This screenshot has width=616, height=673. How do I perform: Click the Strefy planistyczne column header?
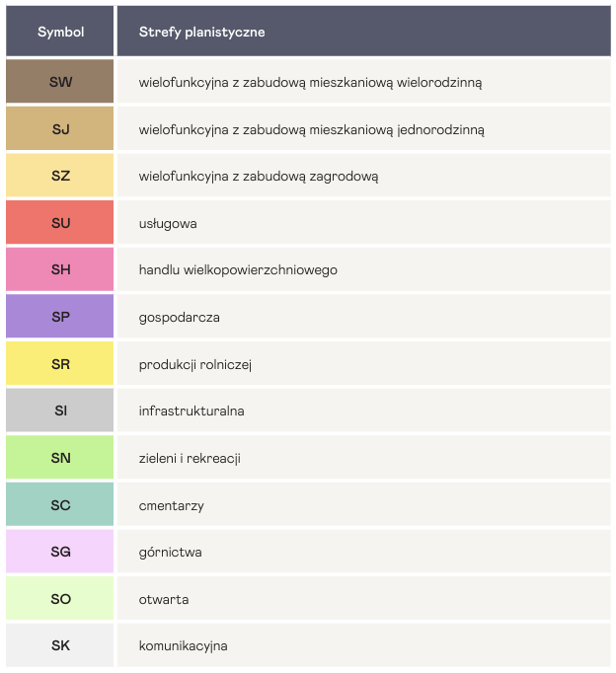click(201, 32)
